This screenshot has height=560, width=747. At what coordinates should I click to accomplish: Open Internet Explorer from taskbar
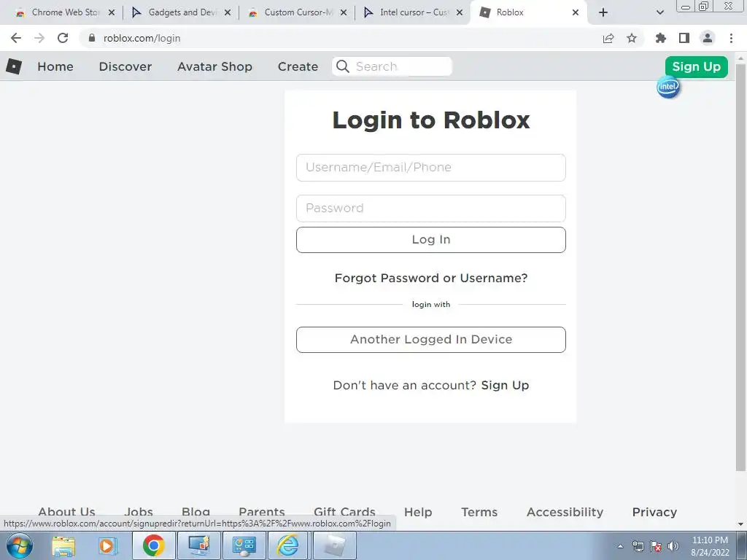(288, 545)
